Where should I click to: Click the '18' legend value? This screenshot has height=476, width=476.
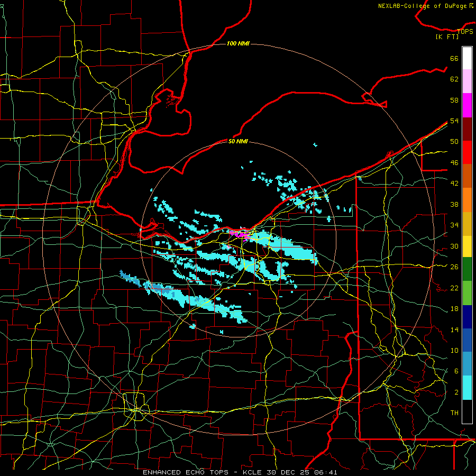point(454,309)
